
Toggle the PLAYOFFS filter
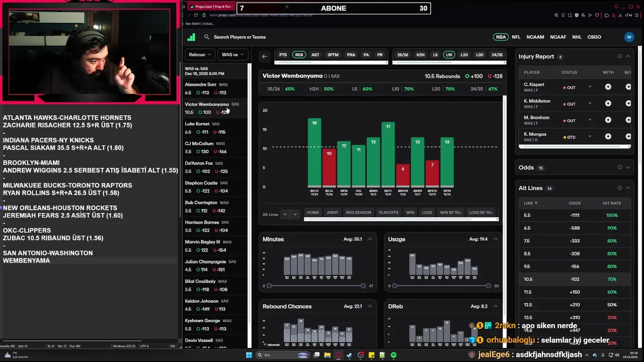click(x=388, y=212)
